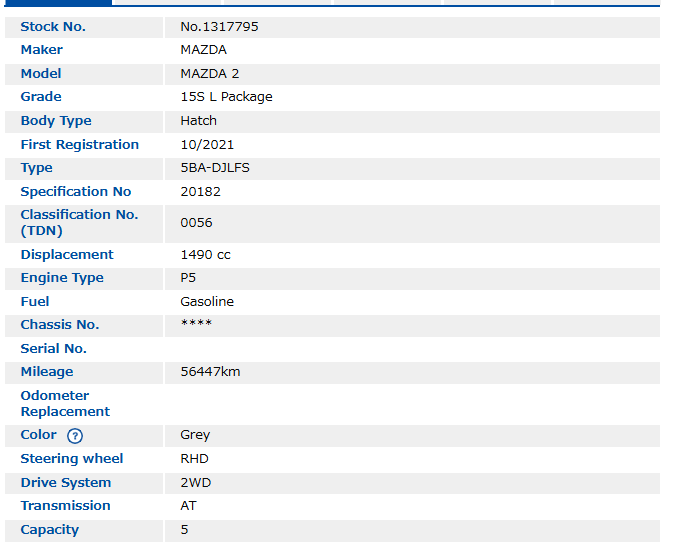
Task: Select the RHD steering wheel value
Action: coord(194,459)
